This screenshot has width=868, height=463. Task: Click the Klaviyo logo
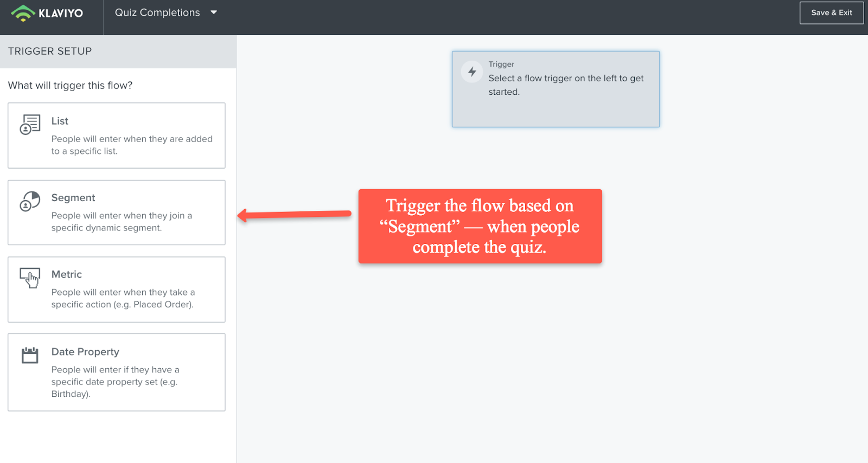47,12
